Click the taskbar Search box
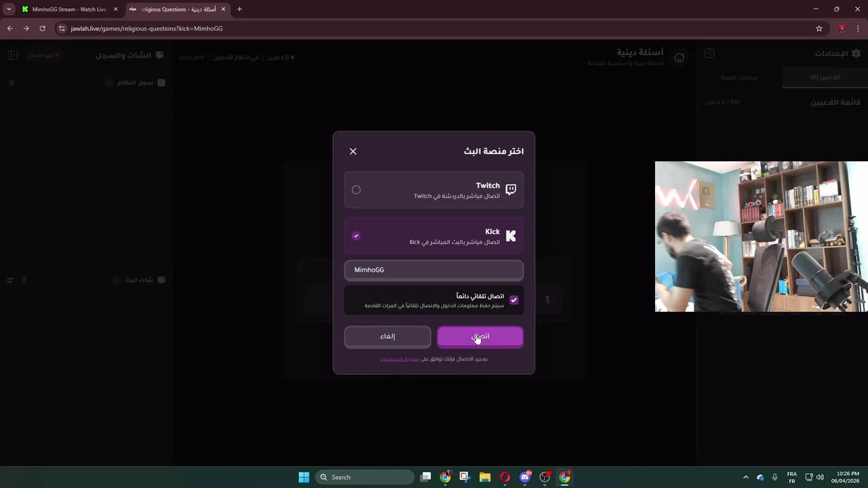The width and height of the screenshot is (868, 488). 366,477
